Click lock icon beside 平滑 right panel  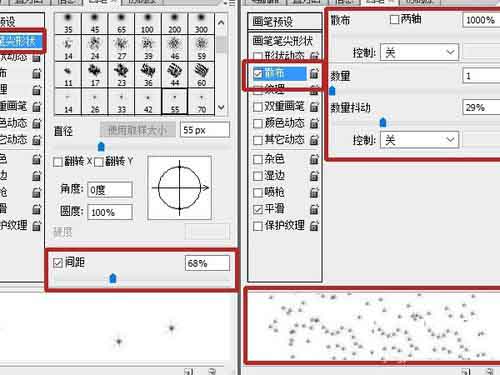(x=314, y=209)
